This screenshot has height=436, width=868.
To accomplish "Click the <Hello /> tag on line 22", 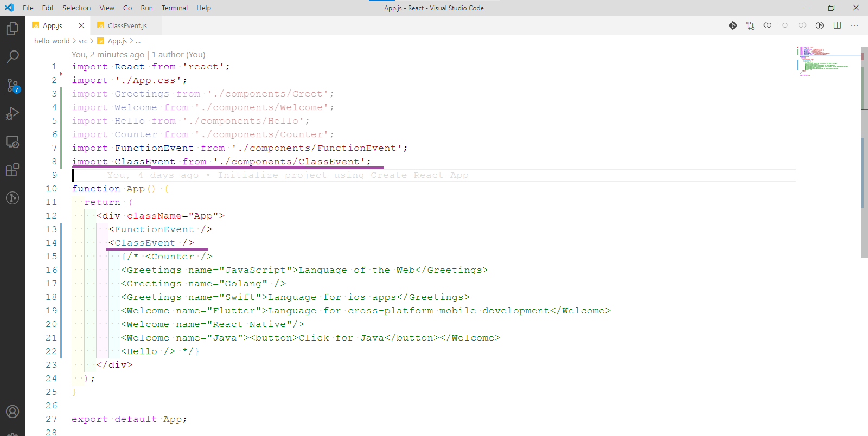I will tap(148, 351).
